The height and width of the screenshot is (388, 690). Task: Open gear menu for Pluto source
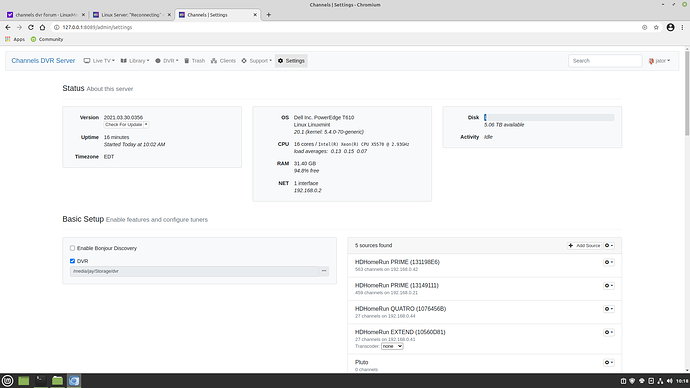point(609,362)
